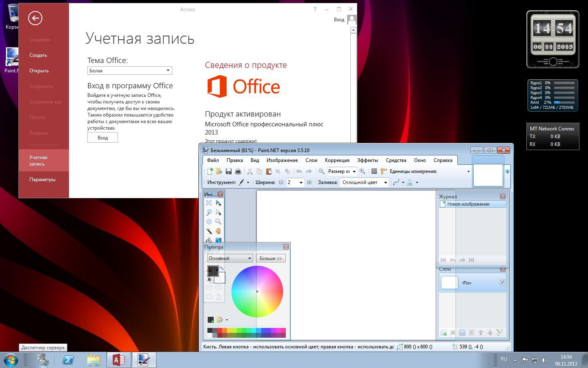Viewport: 588px width, 368px height.
Task: Click the Paste clipboard icon in Paint.NET
Action: pos(269,171)
